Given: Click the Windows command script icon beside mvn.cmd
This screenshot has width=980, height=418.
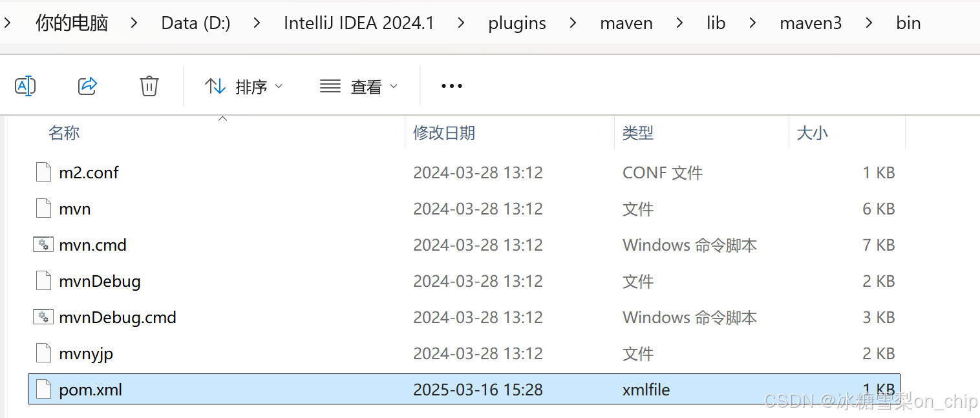Looking at the screenshot, I should (43, 244).
